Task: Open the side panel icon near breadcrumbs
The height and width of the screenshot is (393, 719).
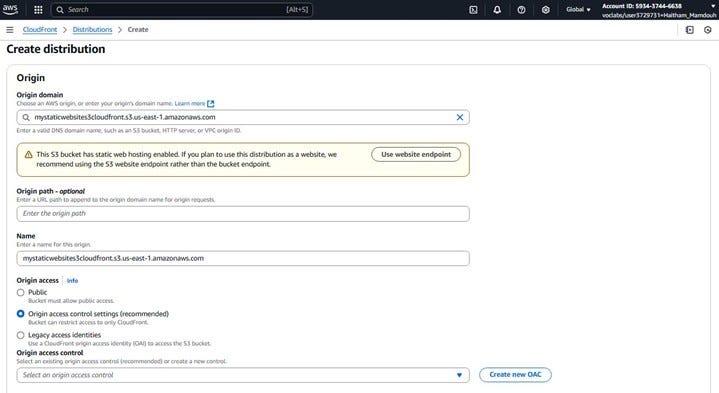Action: 690,30
